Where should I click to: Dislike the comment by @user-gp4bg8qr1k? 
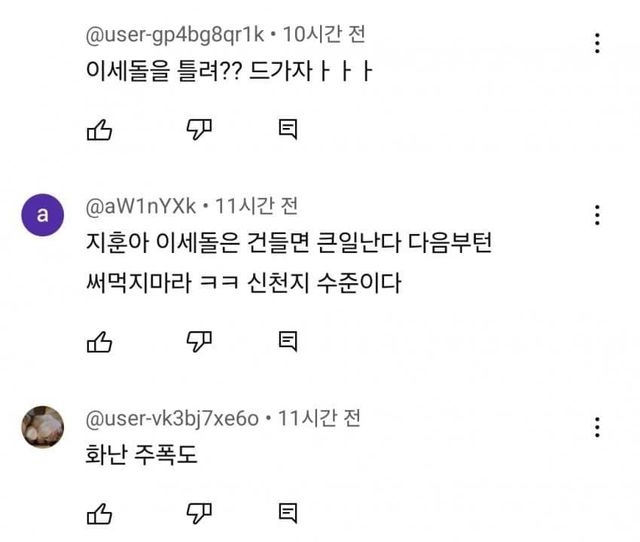200,129
